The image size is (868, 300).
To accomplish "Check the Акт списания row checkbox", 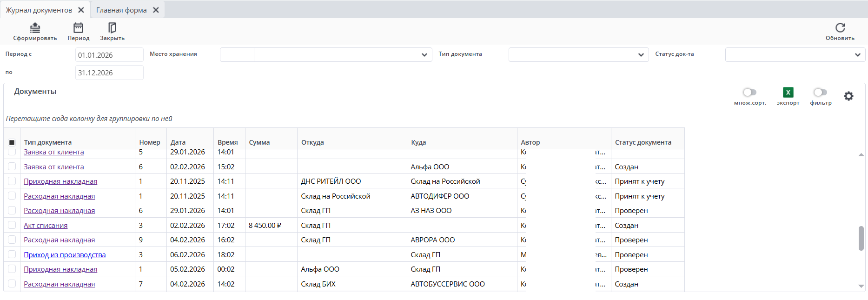I will click(12, 225).
